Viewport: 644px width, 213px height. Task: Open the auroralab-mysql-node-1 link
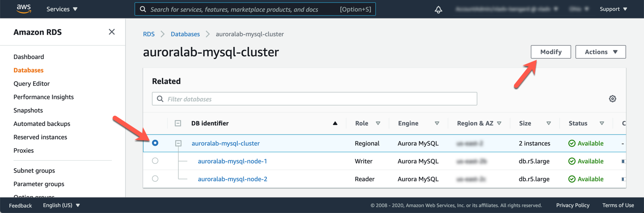[232, 161]
